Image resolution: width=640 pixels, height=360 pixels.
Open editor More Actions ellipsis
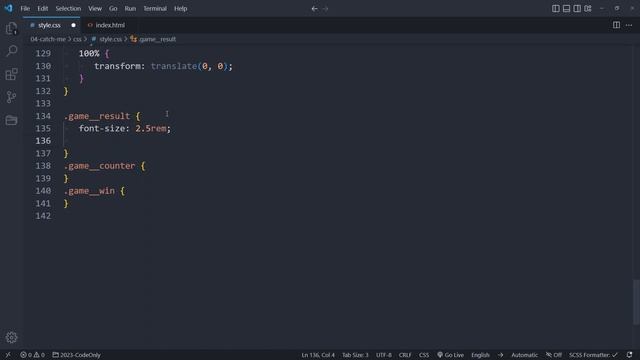pos(629,25)
